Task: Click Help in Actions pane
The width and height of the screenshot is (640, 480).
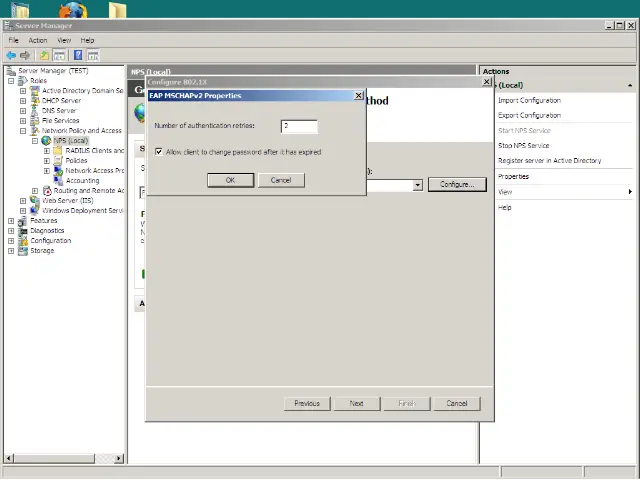Action: coord(505,207)
